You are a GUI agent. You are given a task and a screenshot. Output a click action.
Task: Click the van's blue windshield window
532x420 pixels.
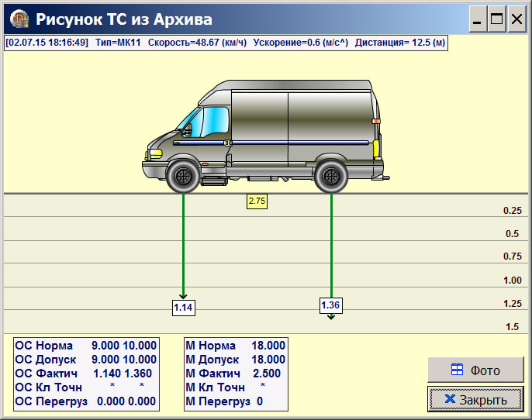click(x=205, y=120)
